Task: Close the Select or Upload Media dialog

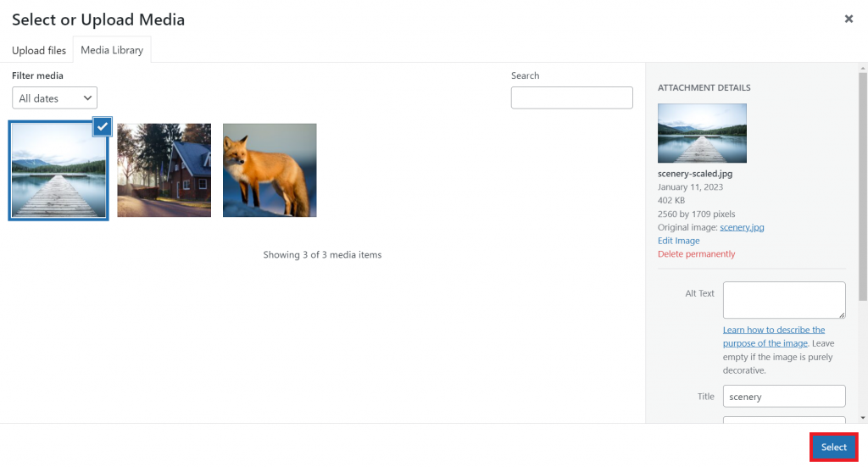Action: click(x=848, y=19)
